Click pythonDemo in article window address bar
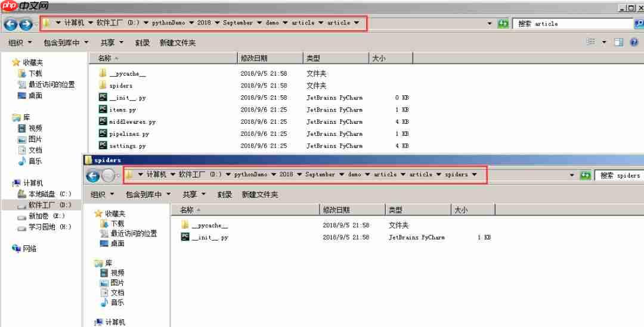The height and width of the screenshot is (327, 644). [x=168, y=23]
